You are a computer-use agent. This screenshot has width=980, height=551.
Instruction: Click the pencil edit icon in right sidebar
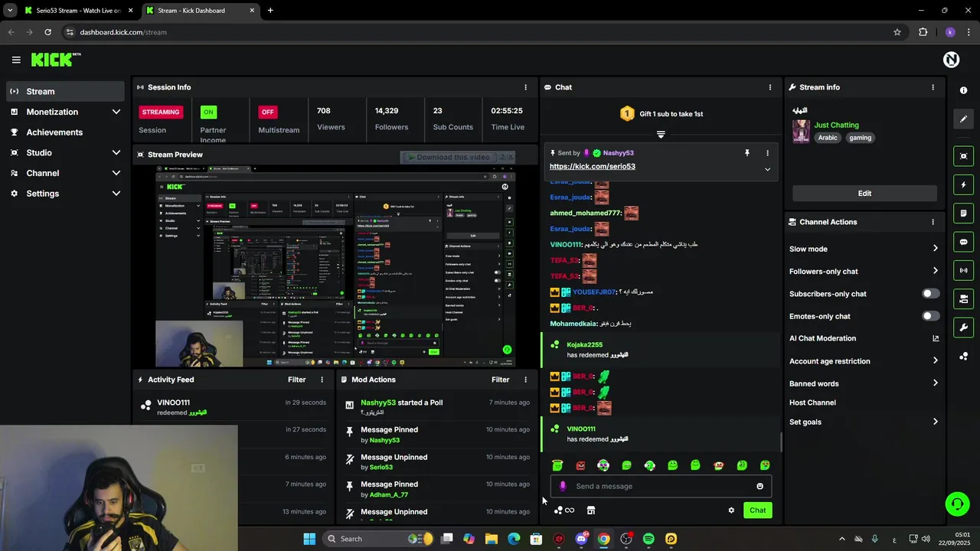point(963,119)
